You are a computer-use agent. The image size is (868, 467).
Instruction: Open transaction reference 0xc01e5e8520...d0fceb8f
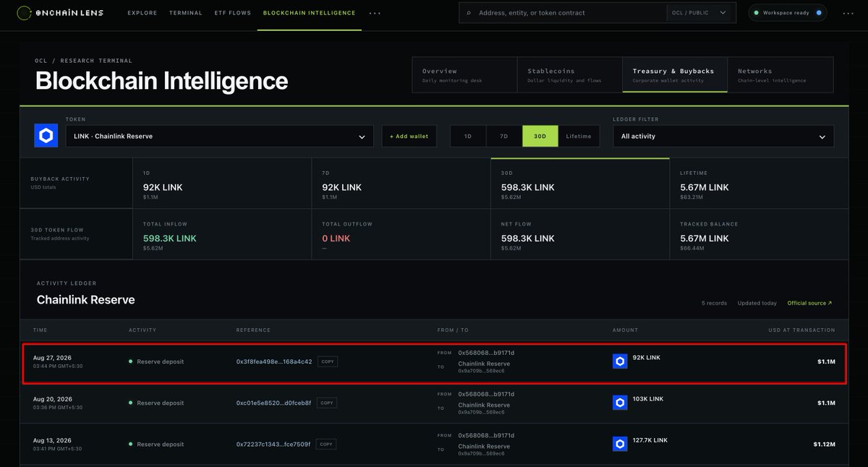(x=273, y=403)
